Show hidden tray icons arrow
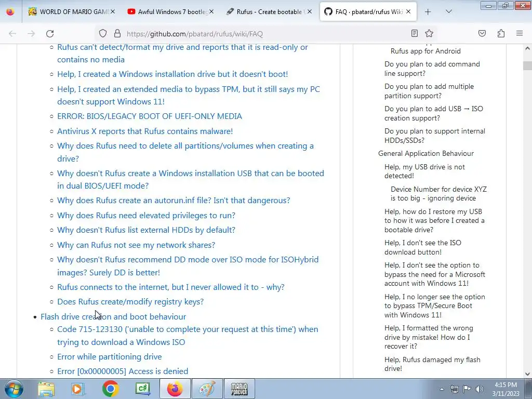 tap(442, 389)
